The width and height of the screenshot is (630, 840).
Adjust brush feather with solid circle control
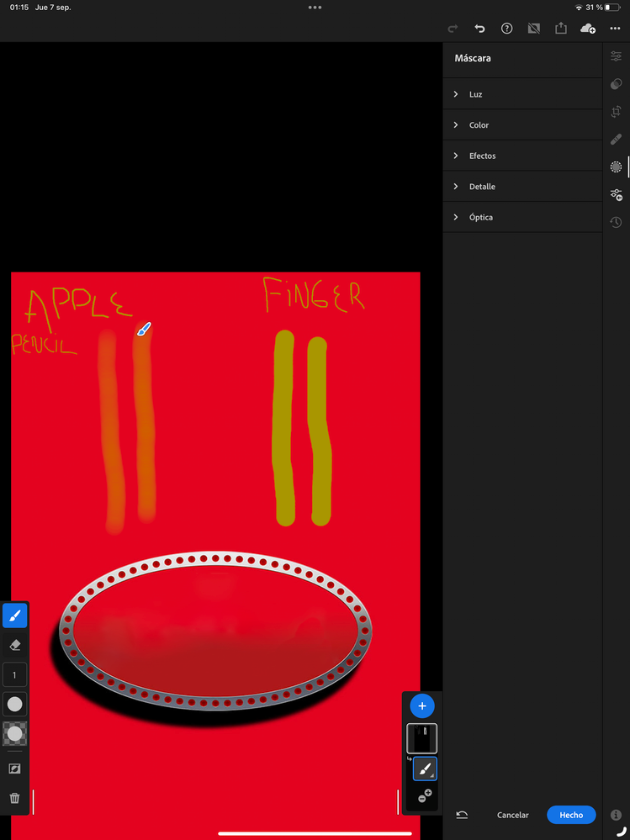tap(15, 704)
